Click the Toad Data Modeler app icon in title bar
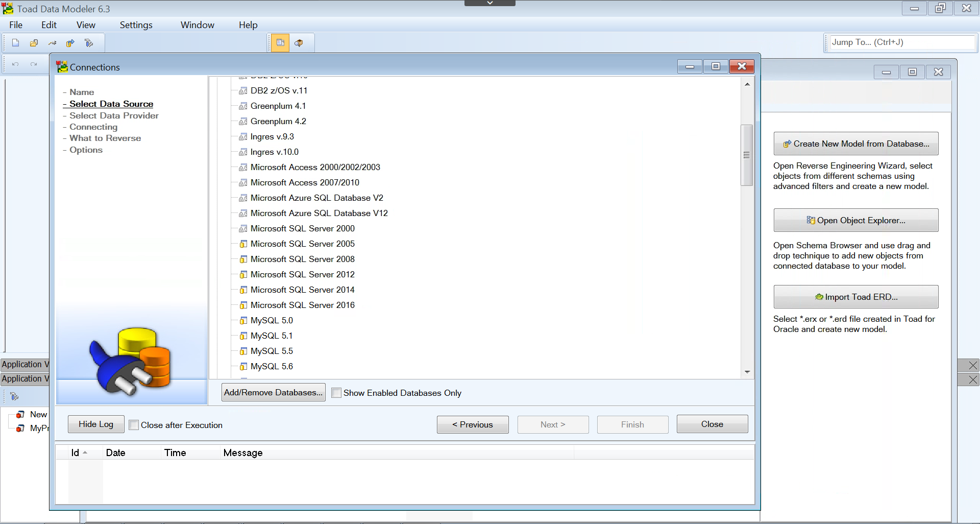The image size is (980, 524). pyautogui.click(x=8, y=9)
